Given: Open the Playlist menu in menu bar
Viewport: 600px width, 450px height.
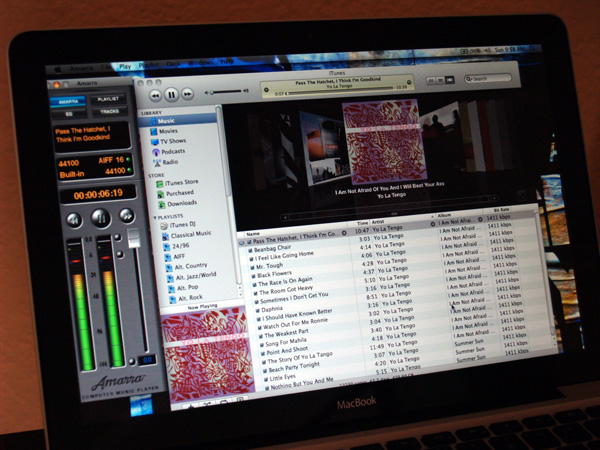Looking at the screenshot, I should click(x=148, y=65).
